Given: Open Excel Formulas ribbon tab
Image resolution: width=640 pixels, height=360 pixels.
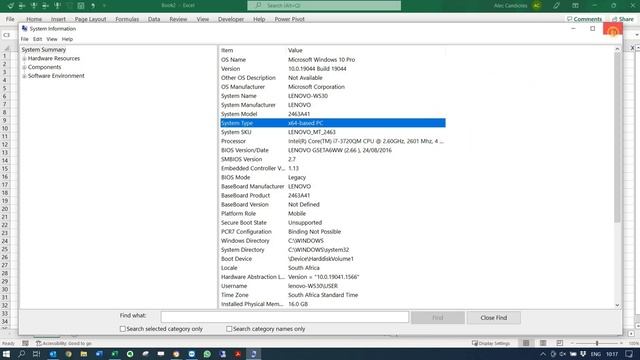Looking at the screenshot, I should (127, 19).
